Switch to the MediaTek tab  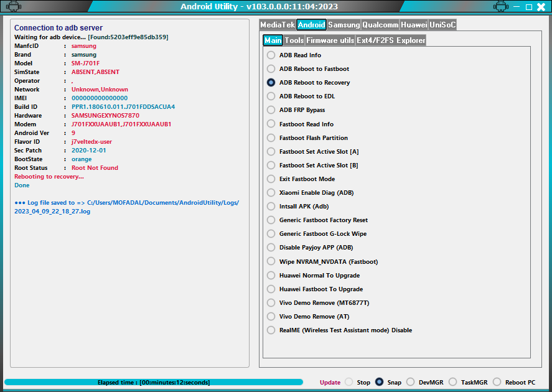(278, 25)
